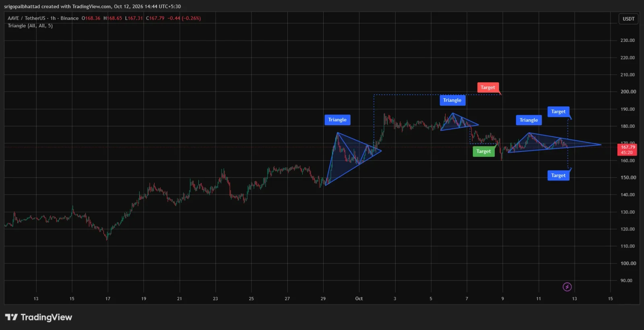Click the 7 date label on time axis
644x330 pixels.
467,299
